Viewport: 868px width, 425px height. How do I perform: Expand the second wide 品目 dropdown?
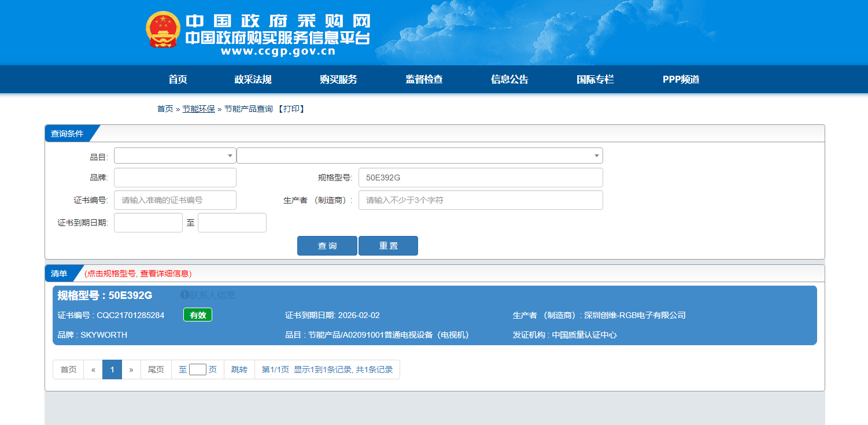click(x=420, y=156)
